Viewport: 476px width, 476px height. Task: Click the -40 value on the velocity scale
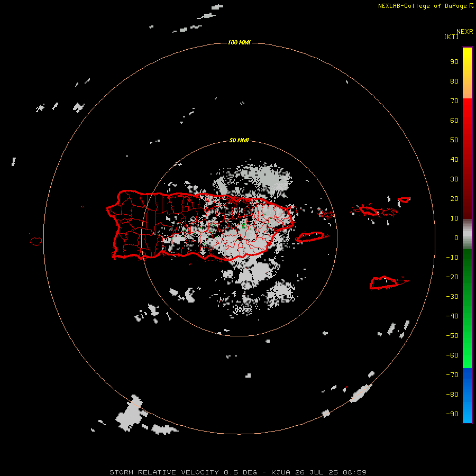tap(452, 316)
